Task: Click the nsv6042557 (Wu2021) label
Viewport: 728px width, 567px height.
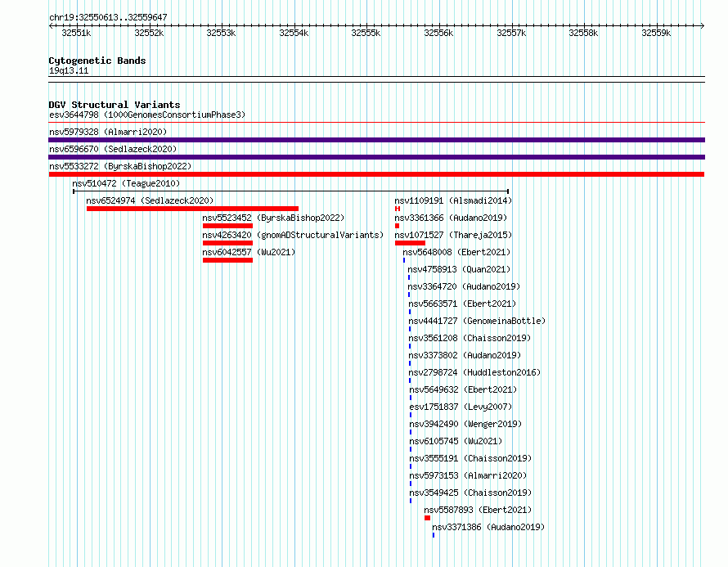Action: tap(249, 252)
